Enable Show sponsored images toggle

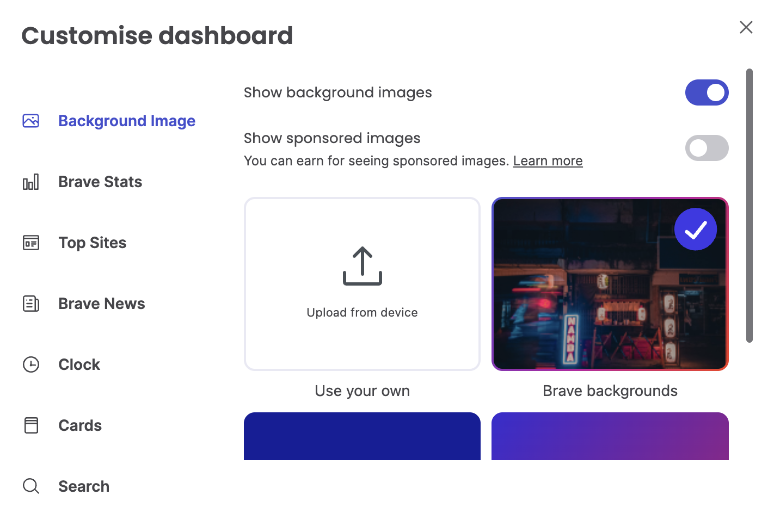[x=707, y=148]
